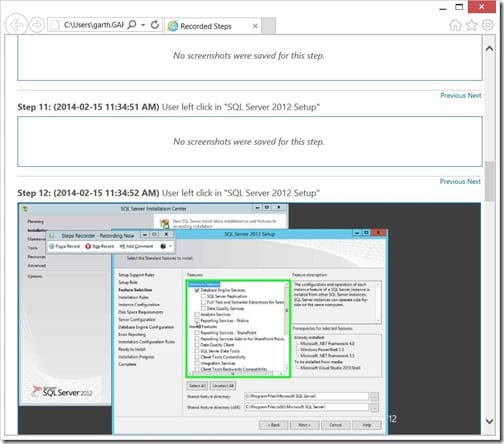
Task: Go back with the browser Back arrow
Action: click(16, 25)
